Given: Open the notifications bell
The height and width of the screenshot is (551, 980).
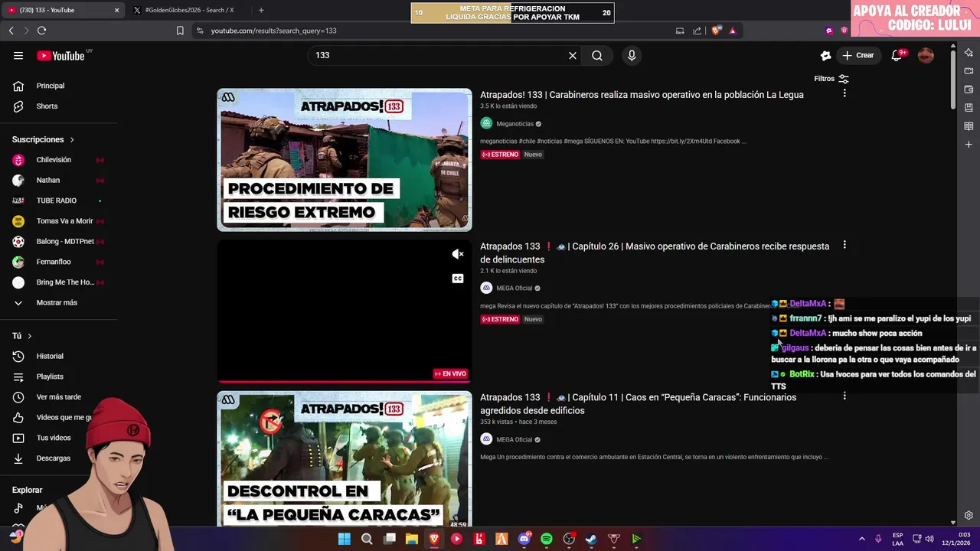Looking at the screenshot, I should coord(897,55).
